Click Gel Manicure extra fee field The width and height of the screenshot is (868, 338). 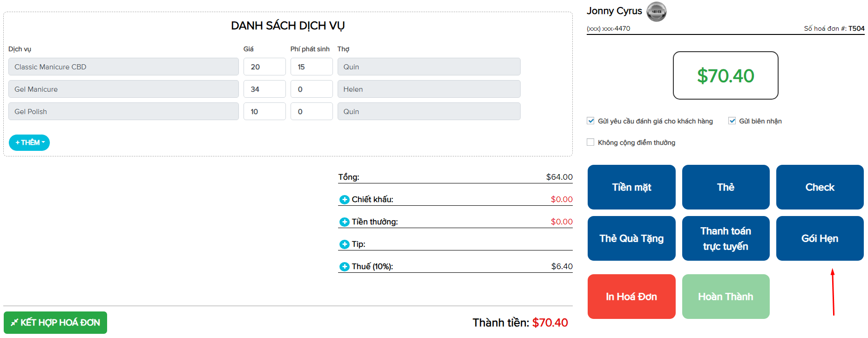311,89
